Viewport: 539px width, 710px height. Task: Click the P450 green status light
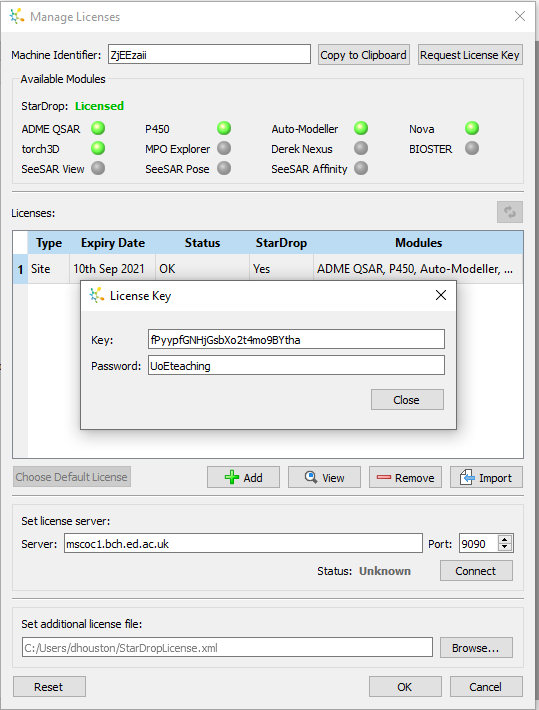pos(224,129)
